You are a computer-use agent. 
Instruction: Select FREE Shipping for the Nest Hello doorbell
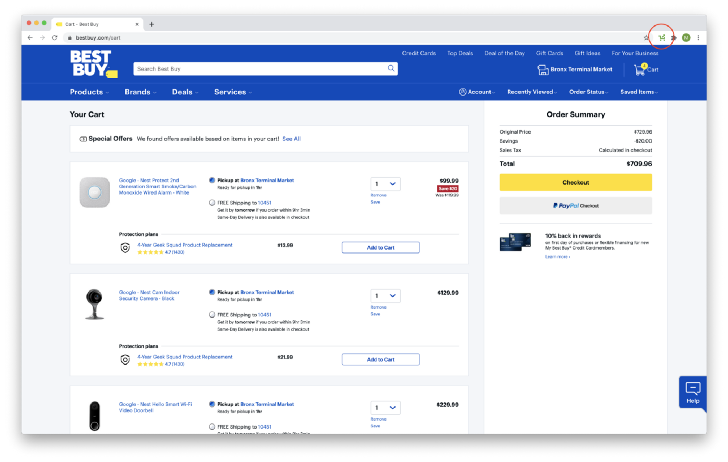212,426
